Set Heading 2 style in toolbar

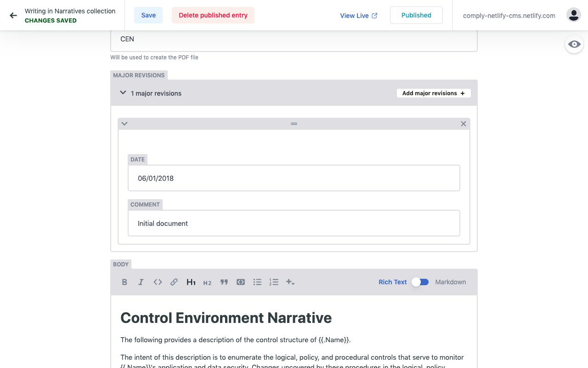[x=207, y=282]
